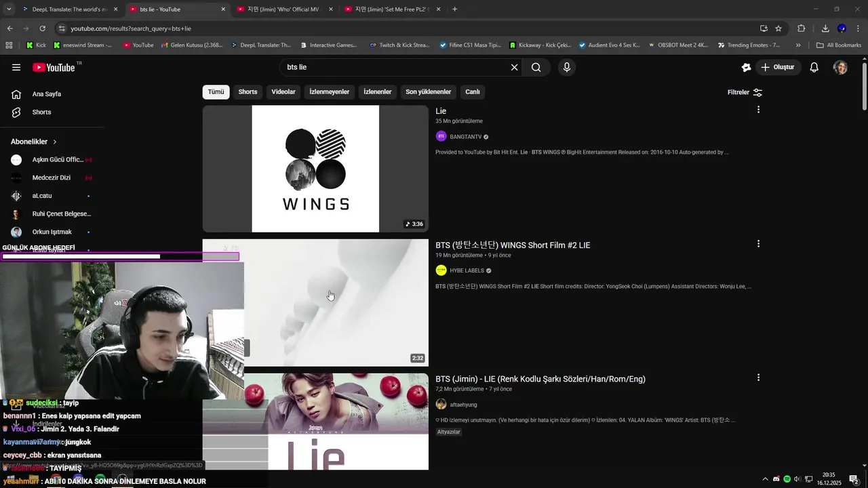The width and height of the screenshot is (868, 488).
Task: Select the Videolar filter chip
Action: pyautogui.click(x=283, y=92)
